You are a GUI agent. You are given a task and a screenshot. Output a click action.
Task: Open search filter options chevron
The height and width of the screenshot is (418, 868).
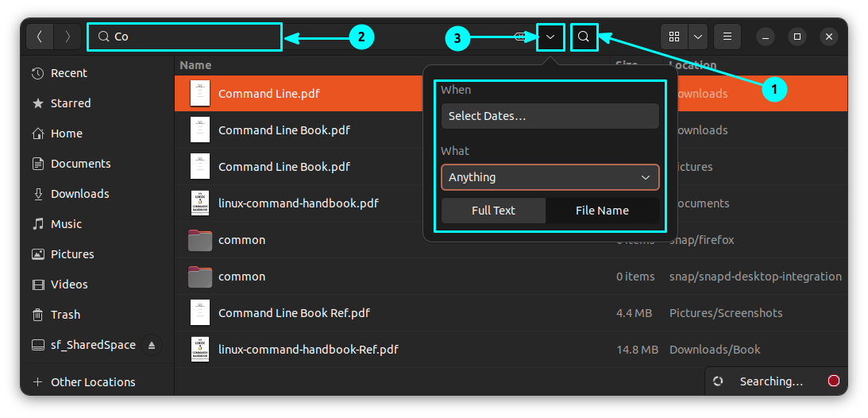(x=550, y=37)
